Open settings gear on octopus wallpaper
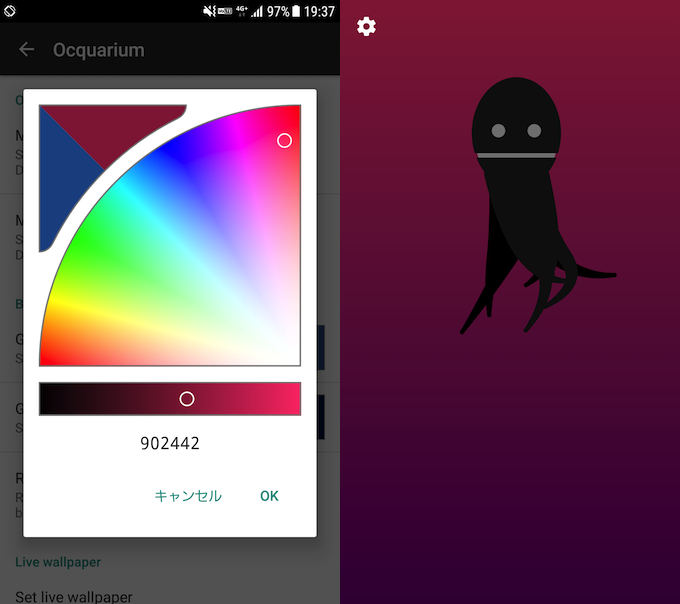Screen dimensions: 680x604 click(x=366, y=26)
